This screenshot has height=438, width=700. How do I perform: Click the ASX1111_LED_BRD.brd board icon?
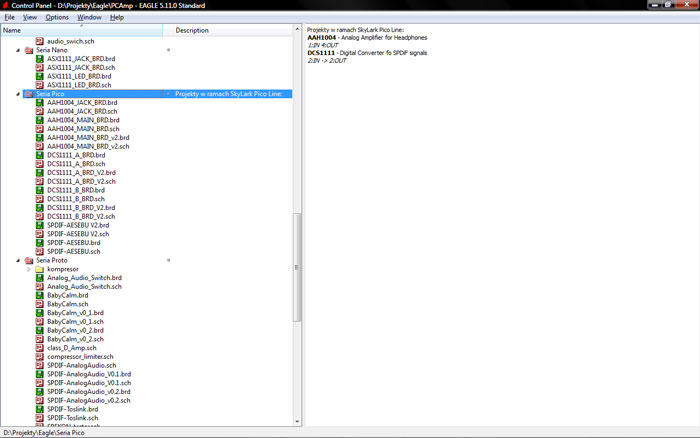[x=41, y=76]
